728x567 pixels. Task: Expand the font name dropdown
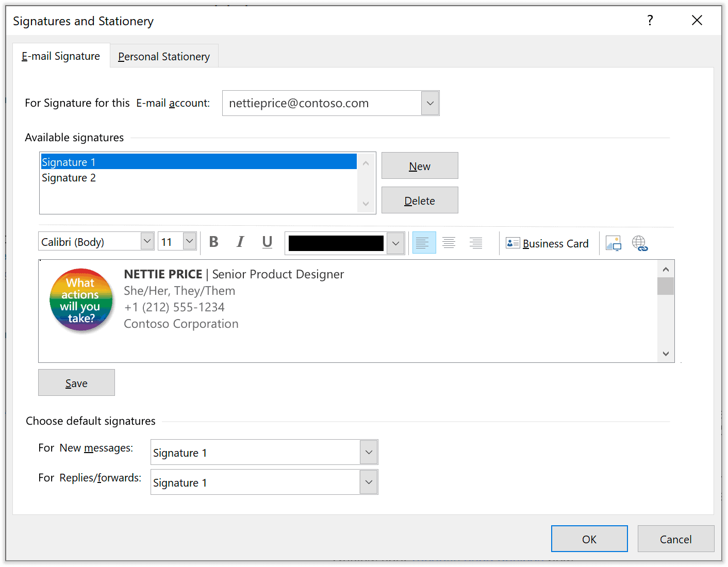(x=147, y=241)
